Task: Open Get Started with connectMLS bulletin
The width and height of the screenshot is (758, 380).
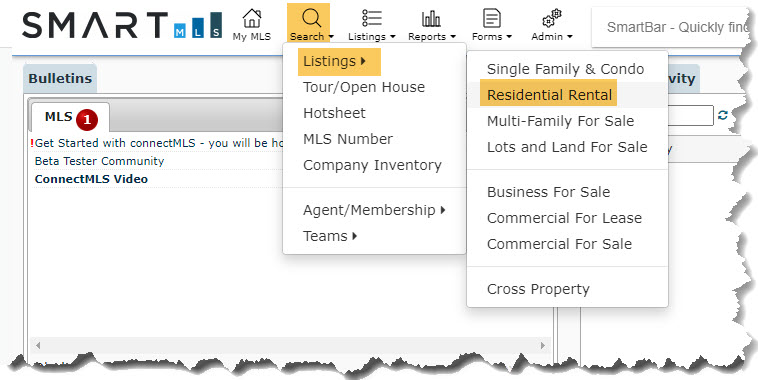Action: pos(159,143)
